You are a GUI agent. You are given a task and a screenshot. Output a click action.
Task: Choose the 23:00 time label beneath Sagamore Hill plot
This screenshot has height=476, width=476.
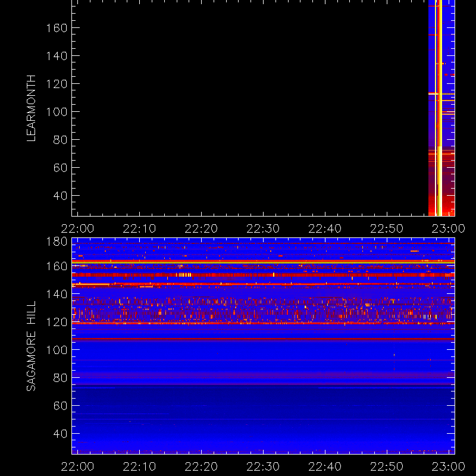pos(449,466)
